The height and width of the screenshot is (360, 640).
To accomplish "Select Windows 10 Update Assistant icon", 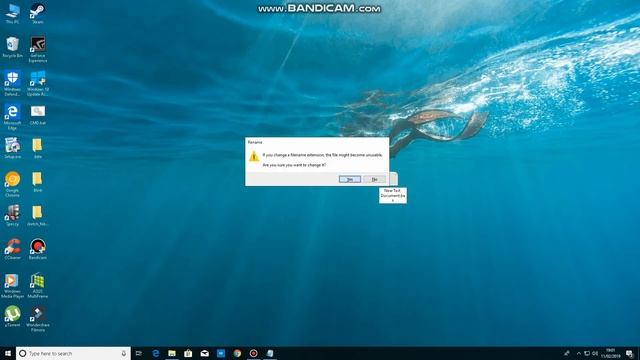I will (38, 83).
